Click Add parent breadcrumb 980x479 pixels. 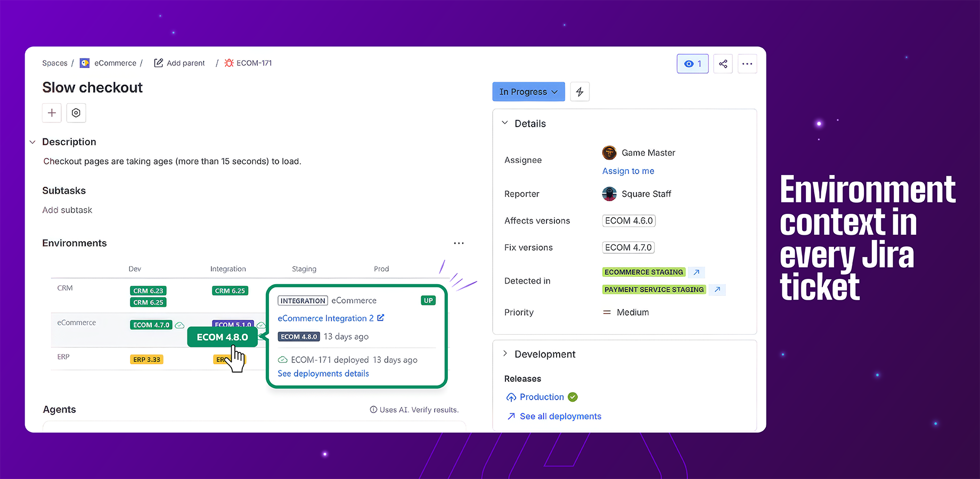pyautogui.click(x=185, y=63)
